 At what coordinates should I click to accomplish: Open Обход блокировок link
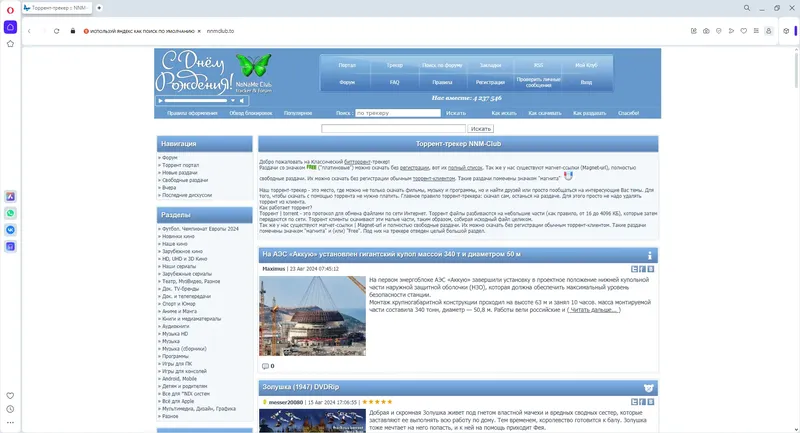251,113
